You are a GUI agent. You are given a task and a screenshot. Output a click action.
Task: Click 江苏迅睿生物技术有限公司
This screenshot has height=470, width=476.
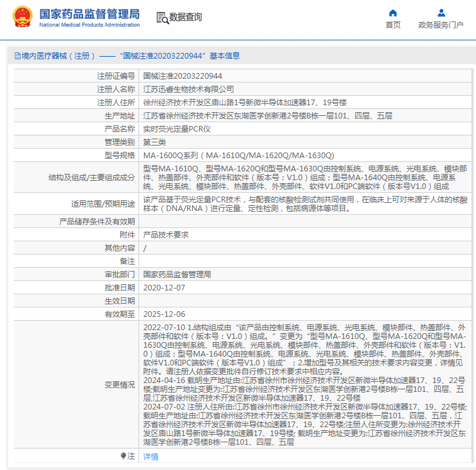click(188, 89)
